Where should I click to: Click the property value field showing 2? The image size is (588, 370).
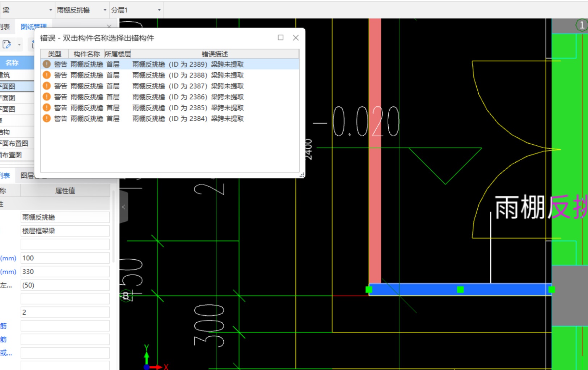coord(65,312)
